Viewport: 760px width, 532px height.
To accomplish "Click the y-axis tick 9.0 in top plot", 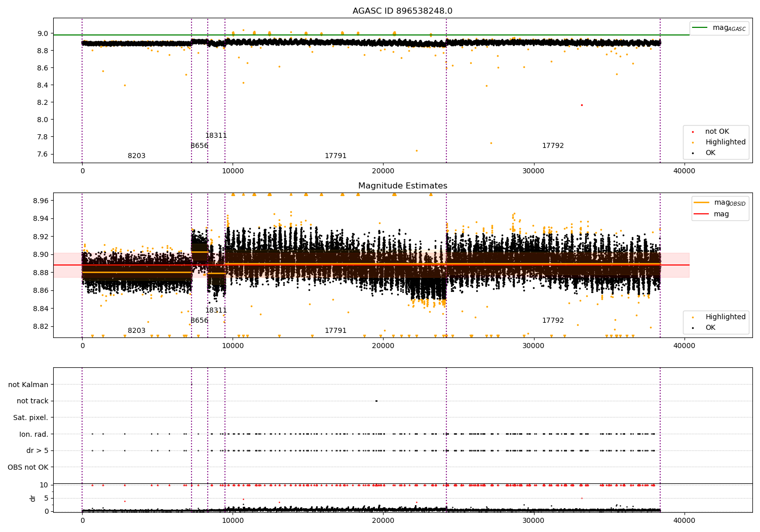I will [x=43, y=33].
